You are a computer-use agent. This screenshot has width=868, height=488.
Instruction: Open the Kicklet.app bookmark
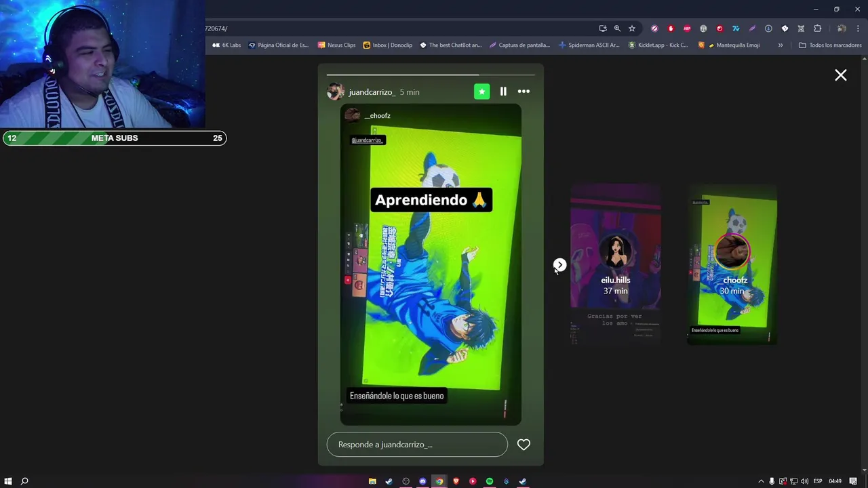click(658, 45)
